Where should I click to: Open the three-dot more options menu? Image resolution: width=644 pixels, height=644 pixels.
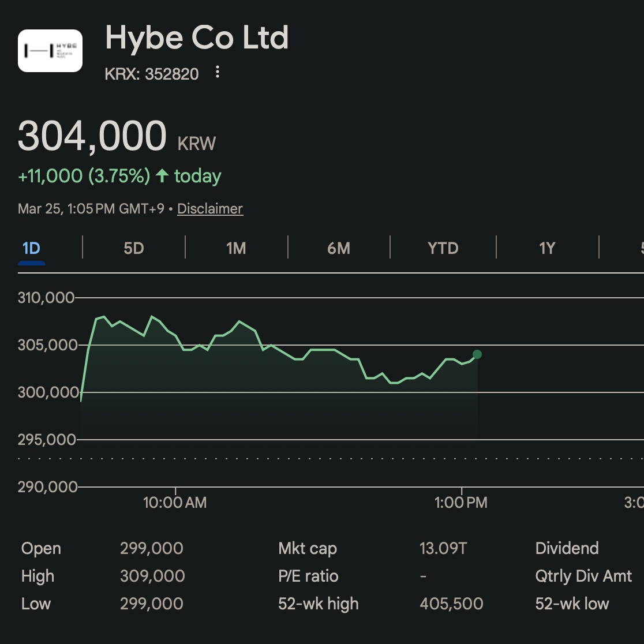tap(218, 72)
